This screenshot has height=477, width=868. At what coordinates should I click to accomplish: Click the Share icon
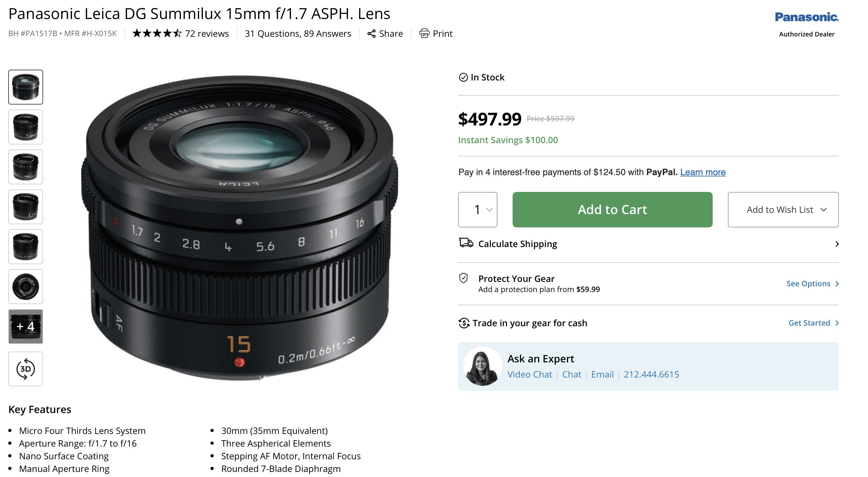point(371,33)
